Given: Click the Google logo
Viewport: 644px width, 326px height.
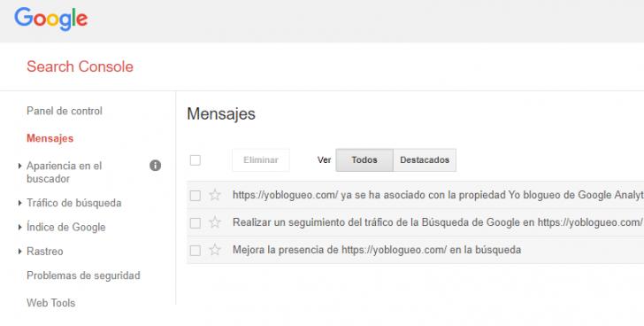Looking at the screenshot, I should [x=51, y=19].
